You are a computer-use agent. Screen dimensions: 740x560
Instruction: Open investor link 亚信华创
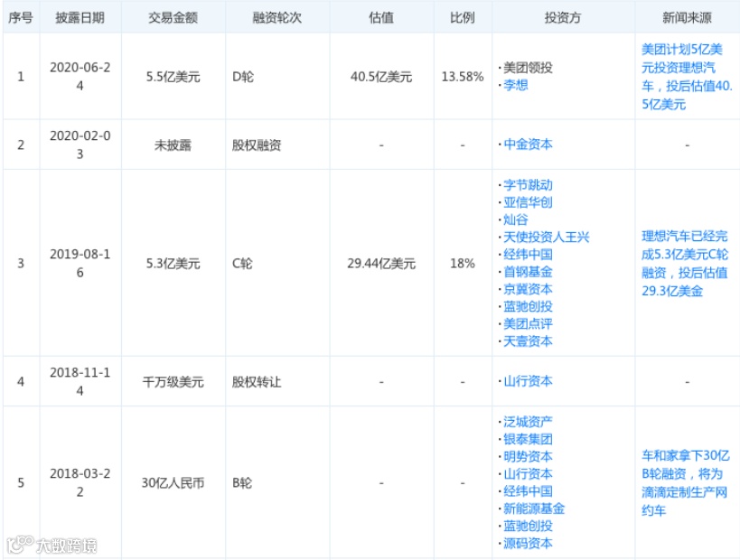[528, 202]
